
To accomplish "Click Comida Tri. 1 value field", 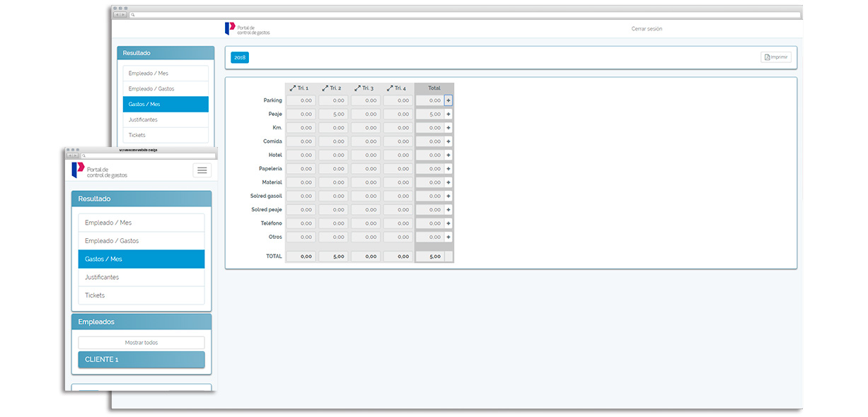I will click(x=301, y=141).
